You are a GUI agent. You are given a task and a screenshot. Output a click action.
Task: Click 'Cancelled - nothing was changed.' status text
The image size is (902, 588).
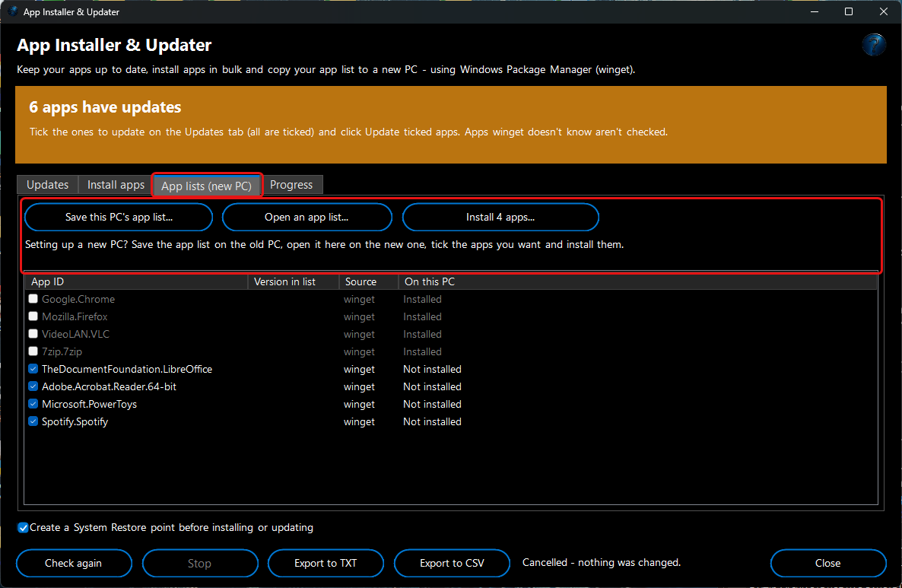pyautogui.click(x=601, y=563)
